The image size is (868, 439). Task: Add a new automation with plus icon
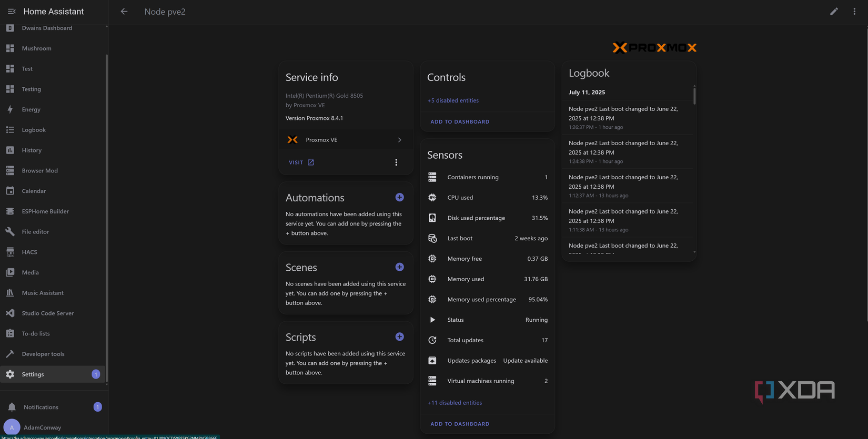tap(400, 197)
